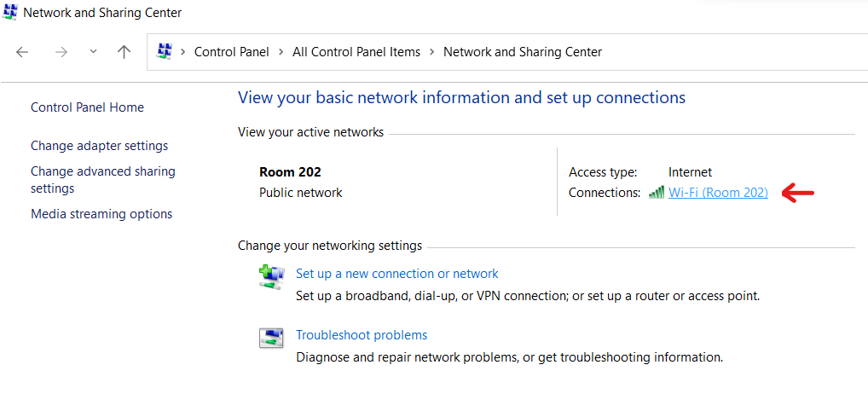The image size is (868, 417).
Task: Select the Control Panel breadcrumb
Action: [x=231, y=52]
